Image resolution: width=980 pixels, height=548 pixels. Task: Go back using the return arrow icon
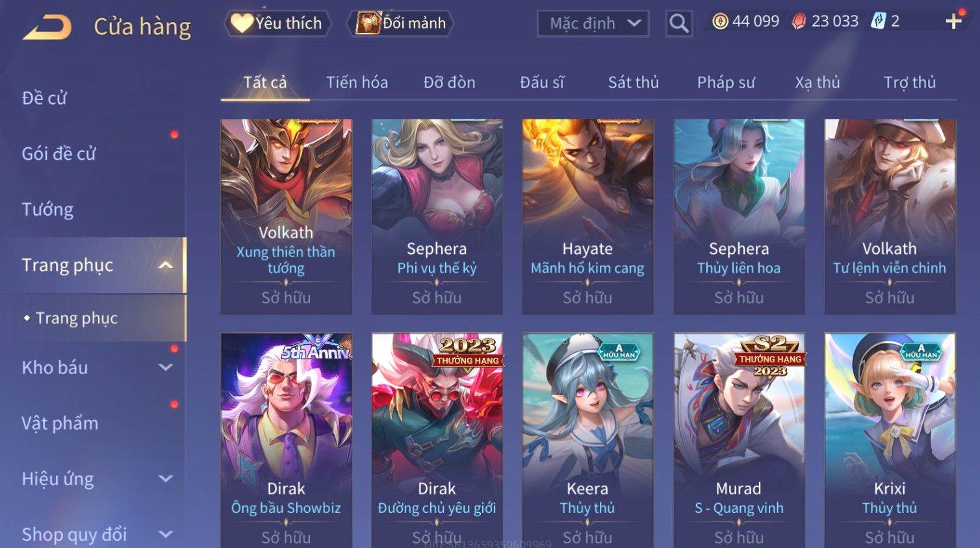click(47, 27)
